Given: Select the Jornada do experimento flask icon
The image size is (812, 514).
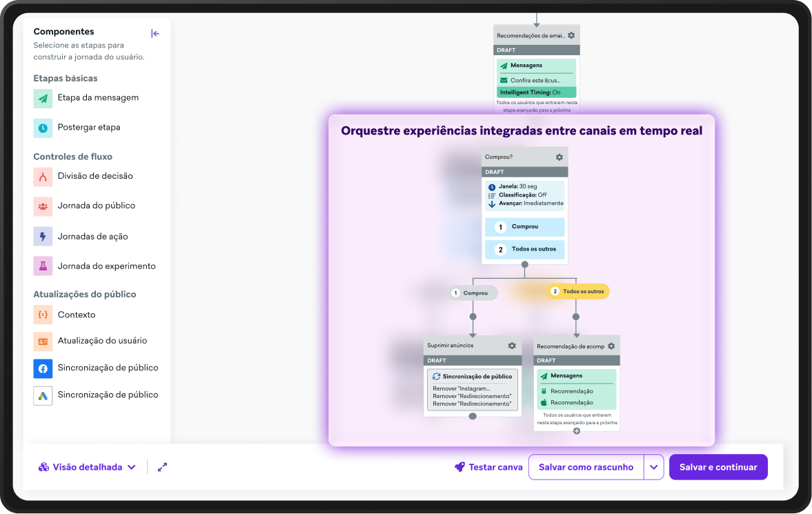Looking at the screenshot, I should pyautogui.click(x=43, y=266).
